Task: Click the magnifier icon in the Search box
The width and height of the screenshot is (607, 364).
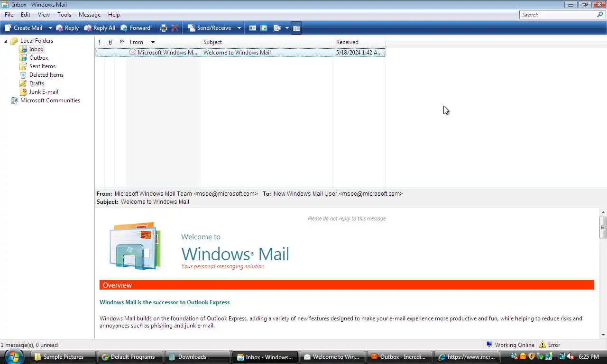Action: (600, 15)
